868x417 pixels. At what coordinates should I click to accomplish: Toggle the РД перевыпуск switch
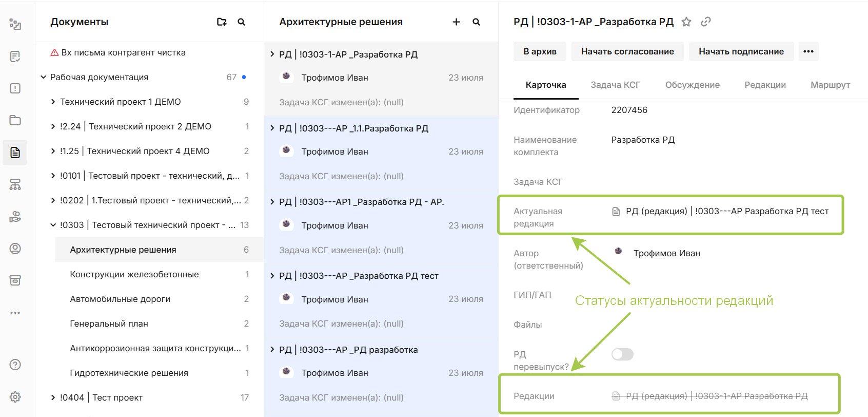point(622,354)
